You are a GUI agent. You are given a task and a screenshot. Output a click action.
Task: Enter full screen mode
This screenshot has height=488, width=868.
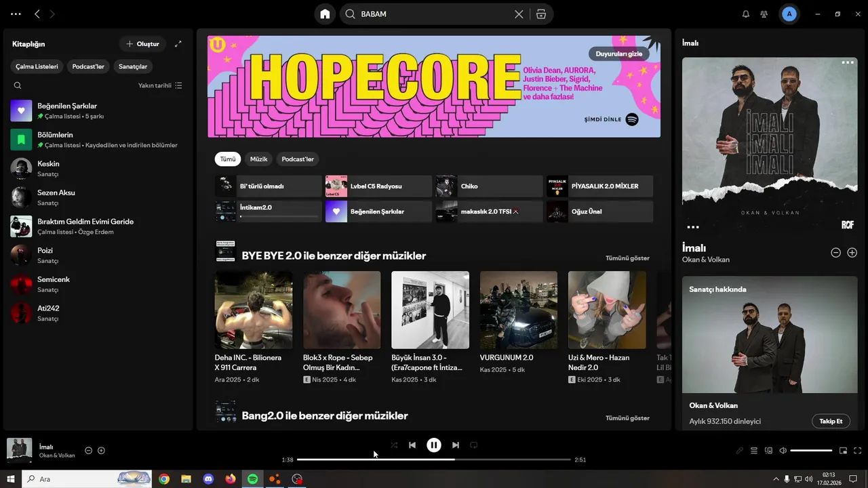tap(858, 451)
